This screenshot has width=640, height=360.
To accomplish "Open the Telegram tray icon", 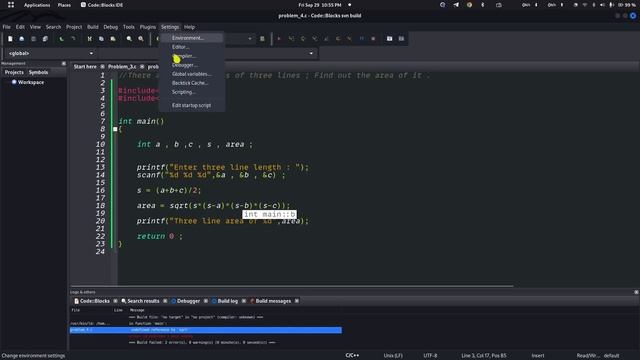I will pyautogui.click(x=456, y=5).
